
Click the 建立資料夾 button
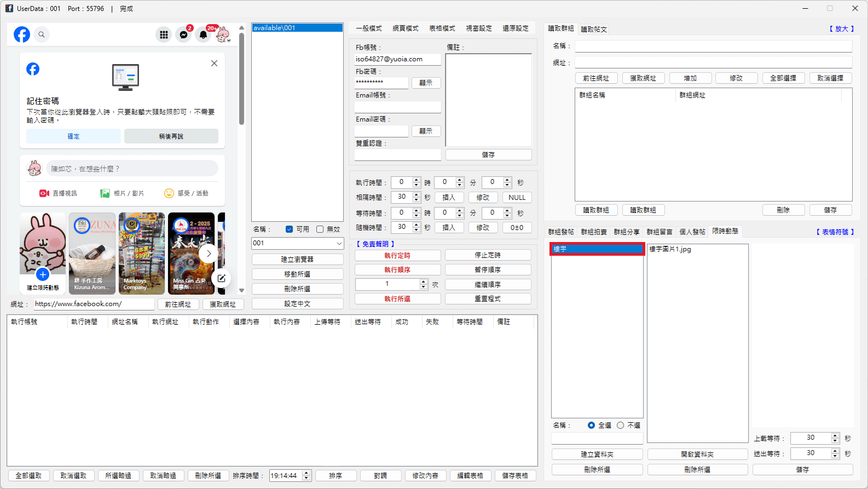[x=597, y=454]
